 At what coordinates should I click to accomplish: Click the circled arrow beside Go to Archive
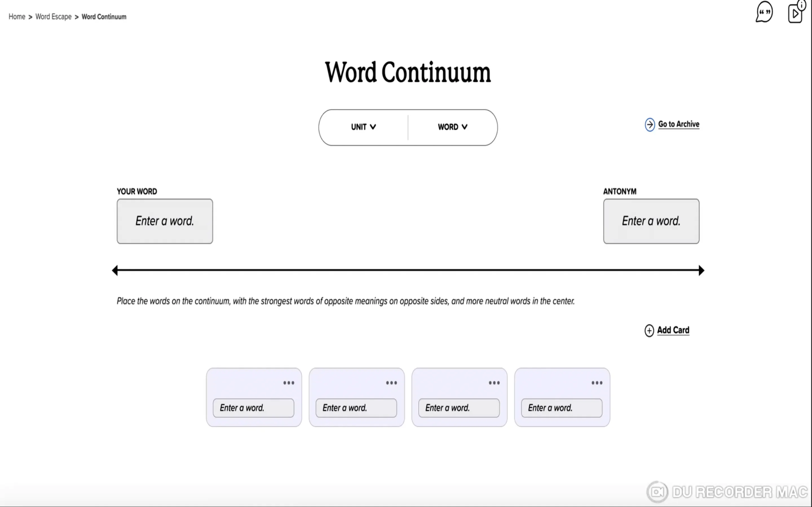(x=650, y=124)
